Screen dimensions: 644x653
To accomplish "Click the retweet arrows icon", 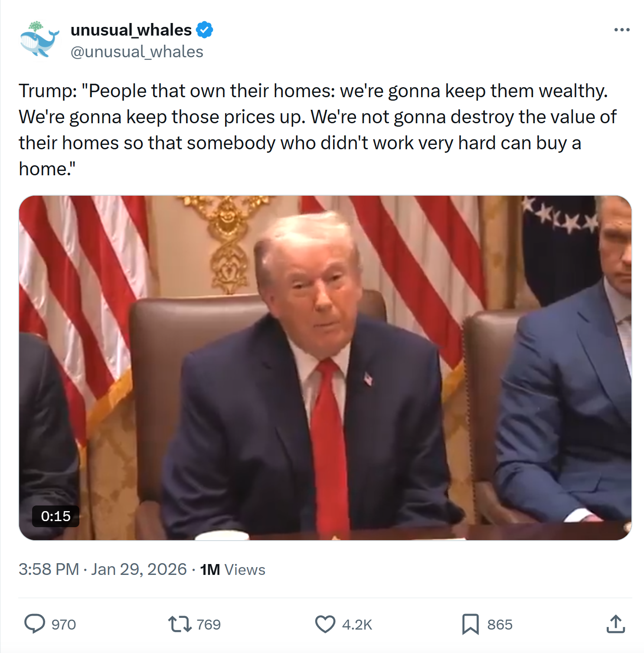I will 180,624.
